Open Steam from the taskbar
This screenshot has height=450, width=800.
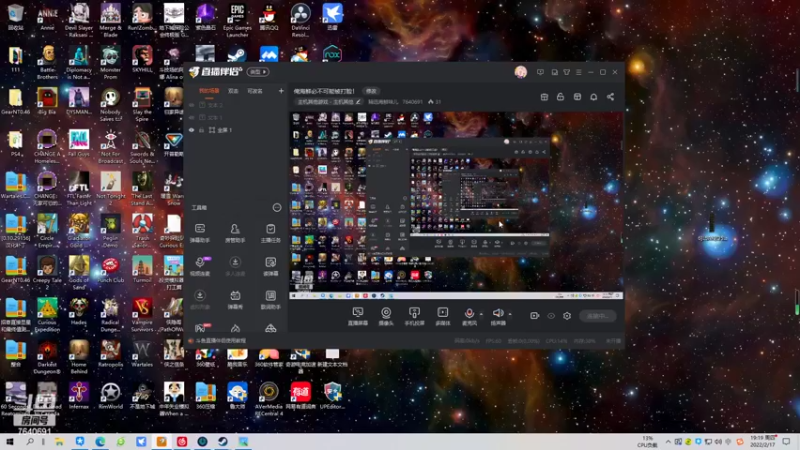pos(222,441)
